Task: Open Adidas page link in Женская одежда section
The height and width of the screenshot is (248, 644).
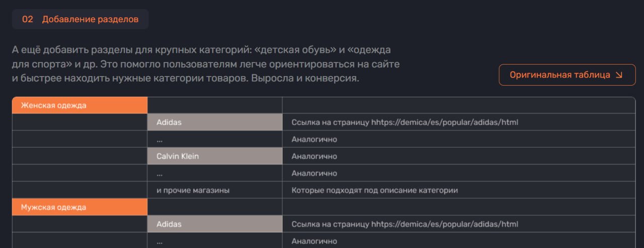Action: 405,122
